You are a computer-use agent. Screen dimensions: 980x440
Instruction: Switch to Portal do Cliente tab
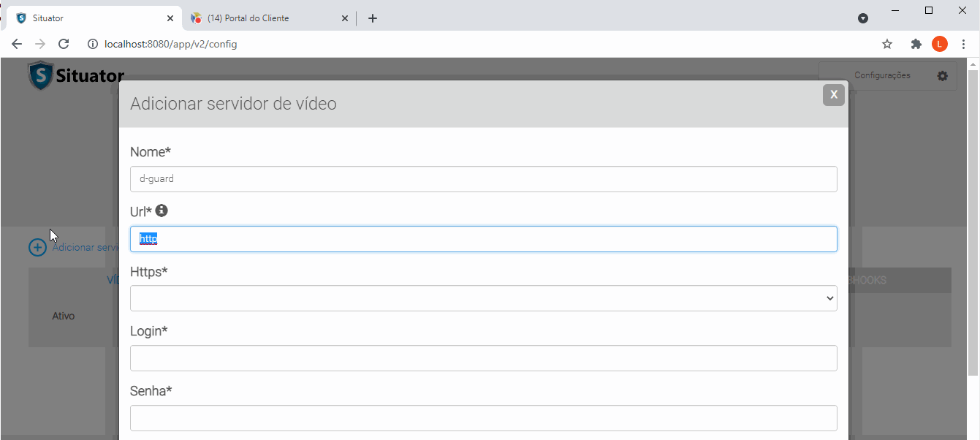point(248,18)
